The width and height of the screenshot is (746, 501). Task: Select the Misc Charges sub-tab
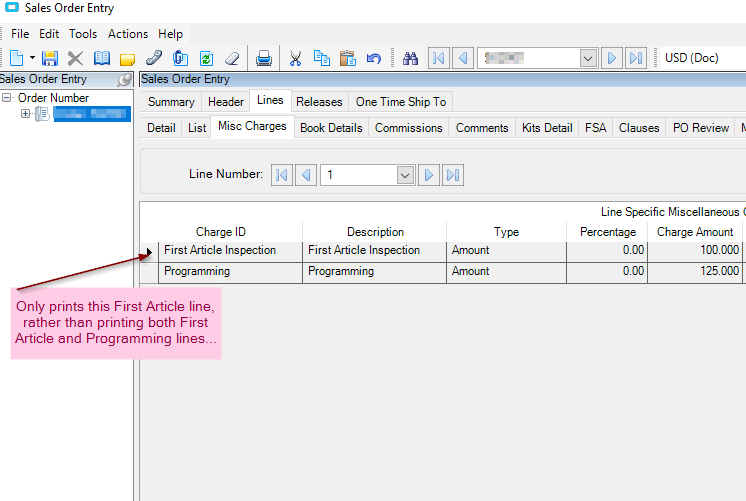(252, 126)
